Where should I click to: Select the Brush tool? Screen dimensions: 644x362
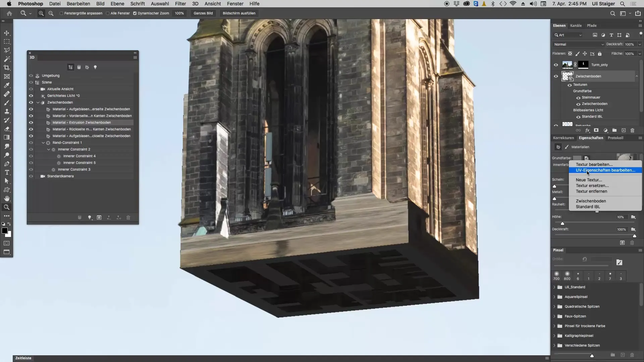click(x=7, y=103)
